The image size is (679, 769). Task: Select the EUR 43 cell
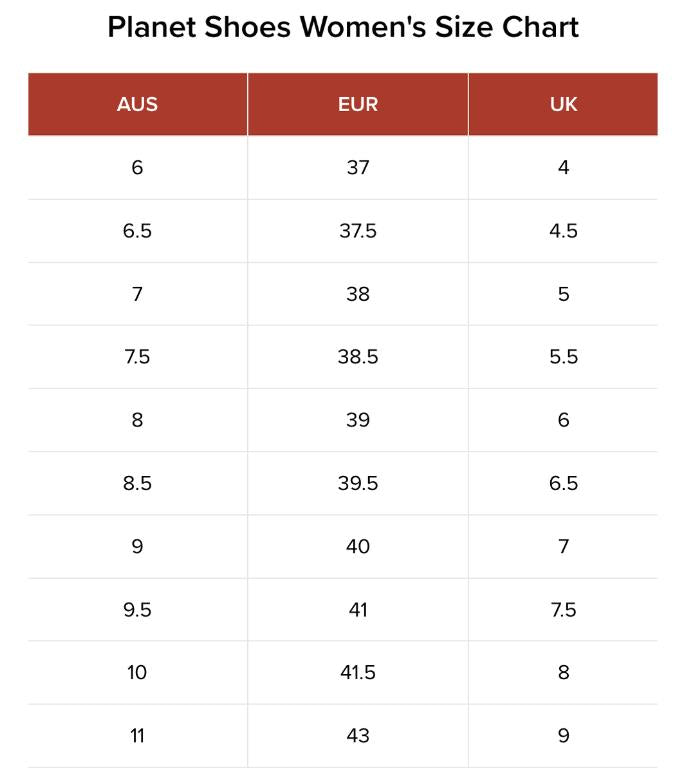[x=357, y=735]
